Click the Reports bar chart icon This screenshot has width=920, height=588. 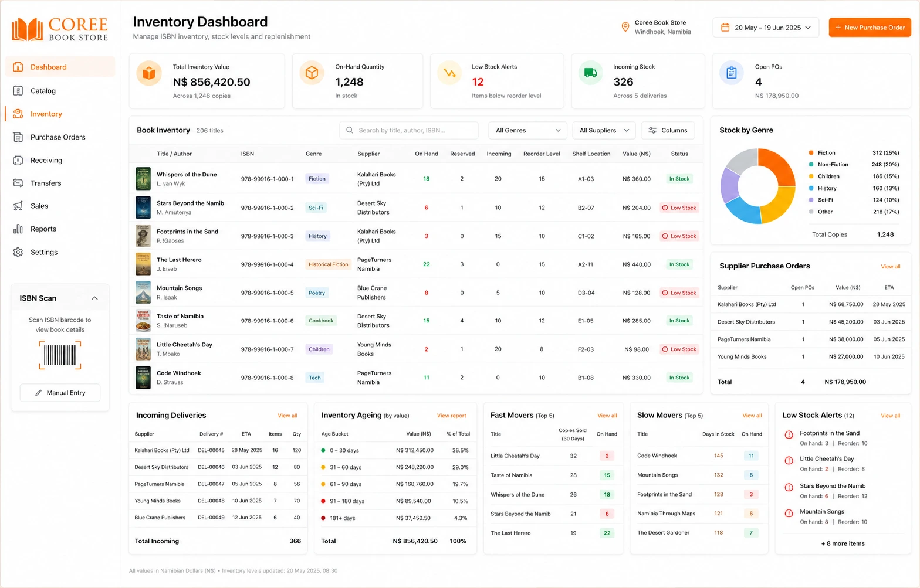[18, 229]
